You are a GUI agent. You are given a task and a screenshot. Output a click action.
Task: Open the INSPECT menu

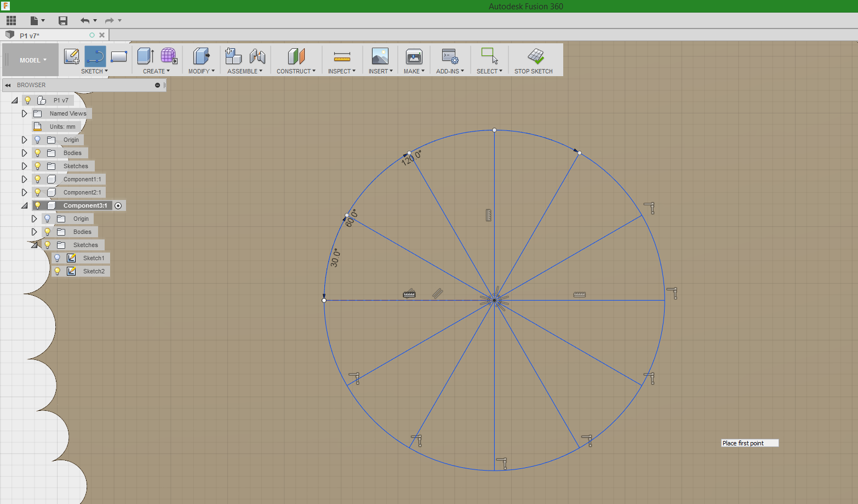pyautogui.click(x=342, y=71)
